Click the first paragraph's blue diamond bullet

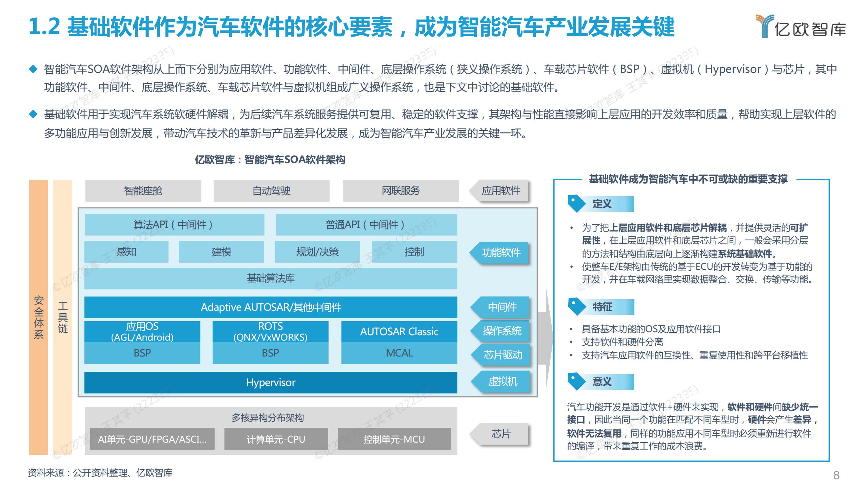[33, 69]
